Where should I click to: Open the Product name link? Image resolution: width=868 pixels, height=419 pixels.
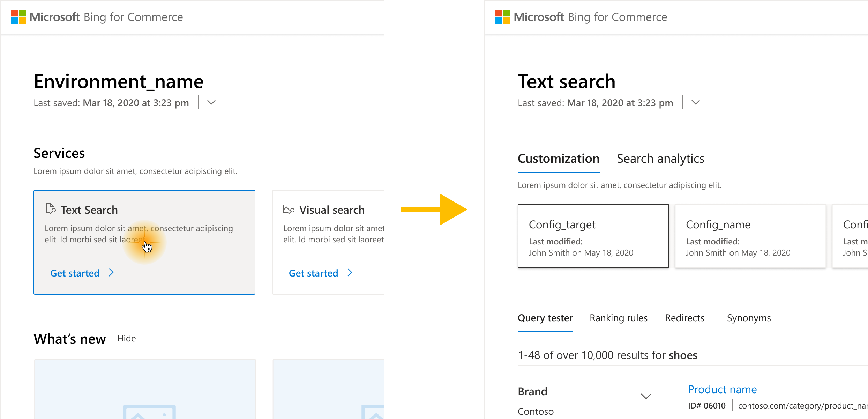tap(722, 389)
